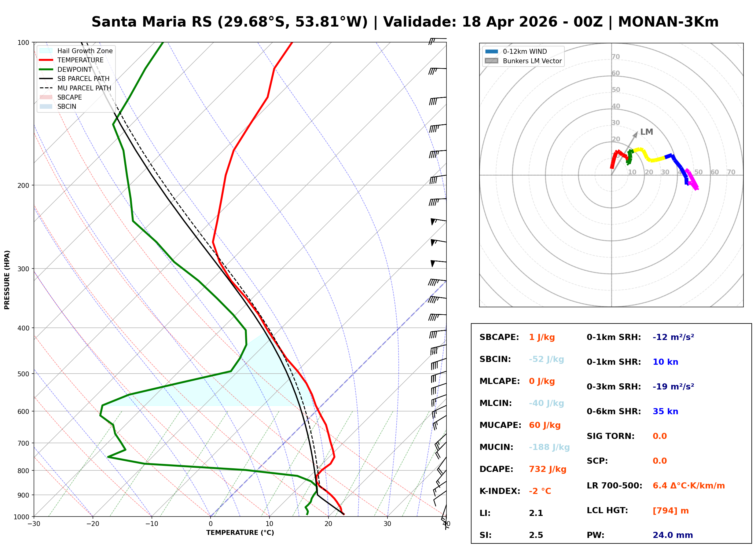Click the green DEWPOINT legend line marker

[46, 69]
